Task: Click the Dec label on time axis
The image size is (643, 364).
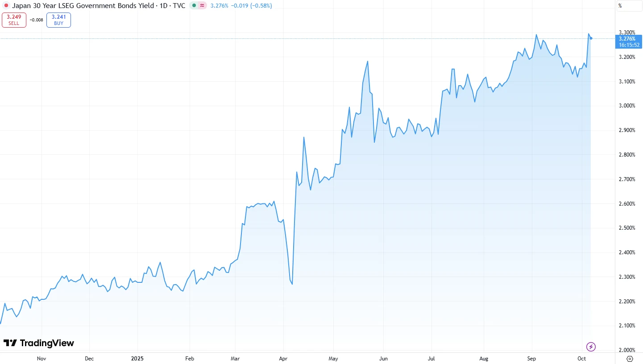Action: pos(89,359)
